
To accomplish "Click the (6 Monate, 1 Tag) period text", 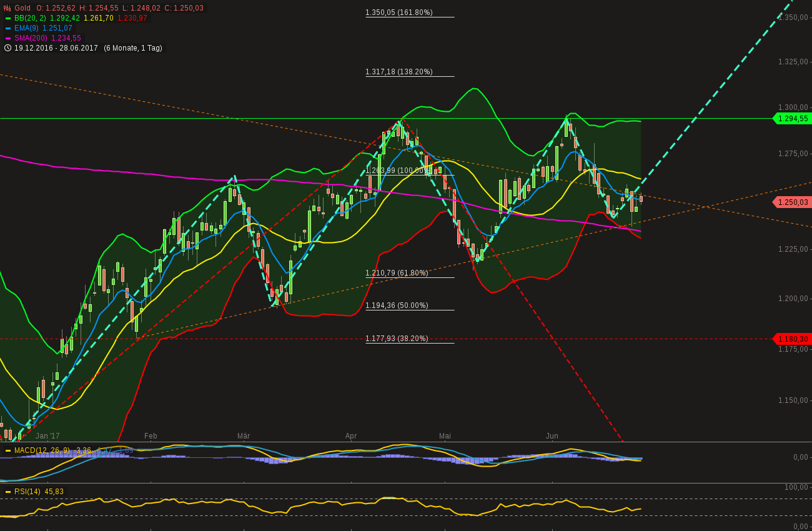I will tap(133, 48).
